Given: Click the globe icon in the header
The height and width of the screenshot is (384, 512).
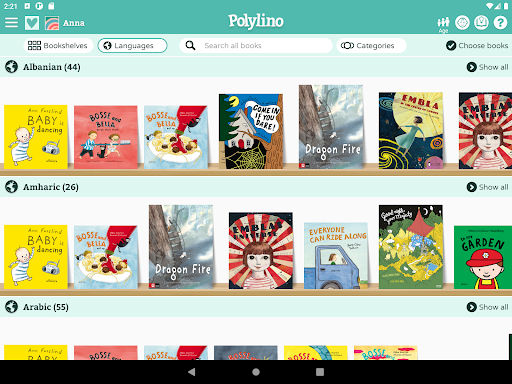Looking at the screenshot, I should 462,23.
